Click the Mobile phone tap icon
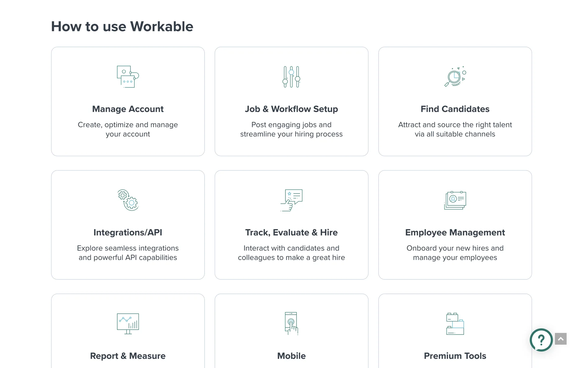588x368 pixels. 291,324
